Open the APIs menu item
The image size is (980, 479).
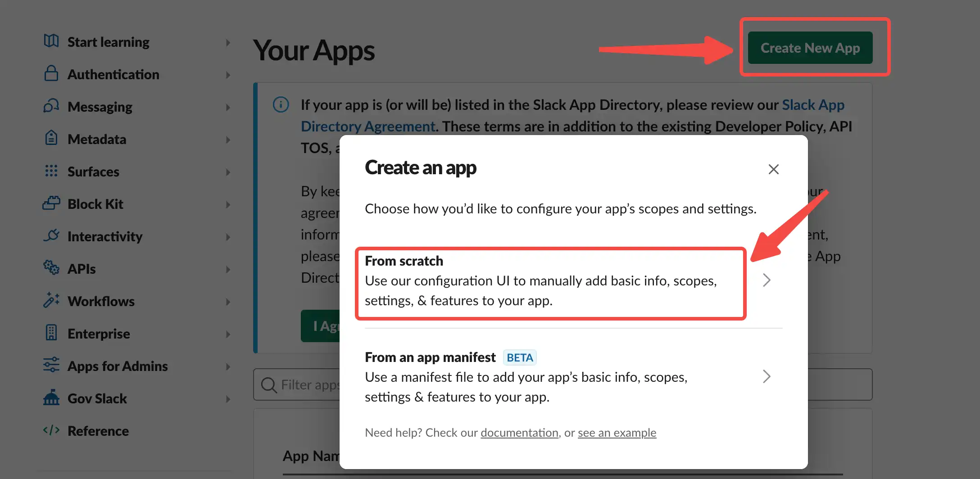(x=82, y=269)
